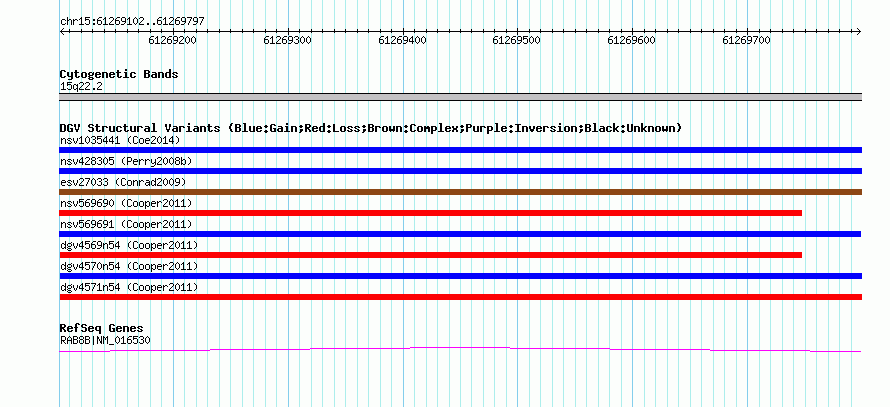Click ruler position 61269700
The image size is (890, 407).
point(746,40)
